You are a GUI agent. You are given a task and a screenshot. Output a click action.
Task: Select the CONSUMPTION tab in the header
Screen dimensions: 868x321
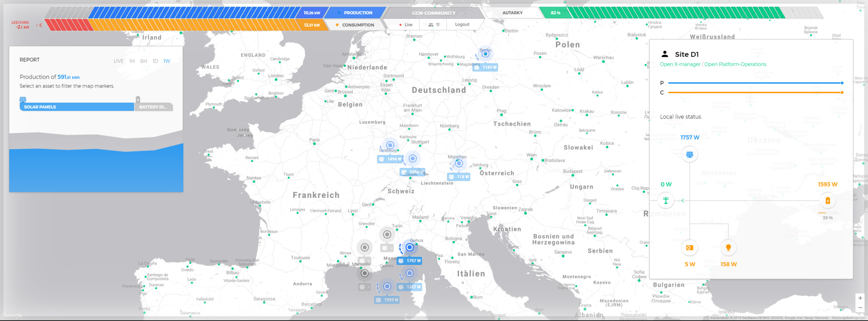point(355,25)
